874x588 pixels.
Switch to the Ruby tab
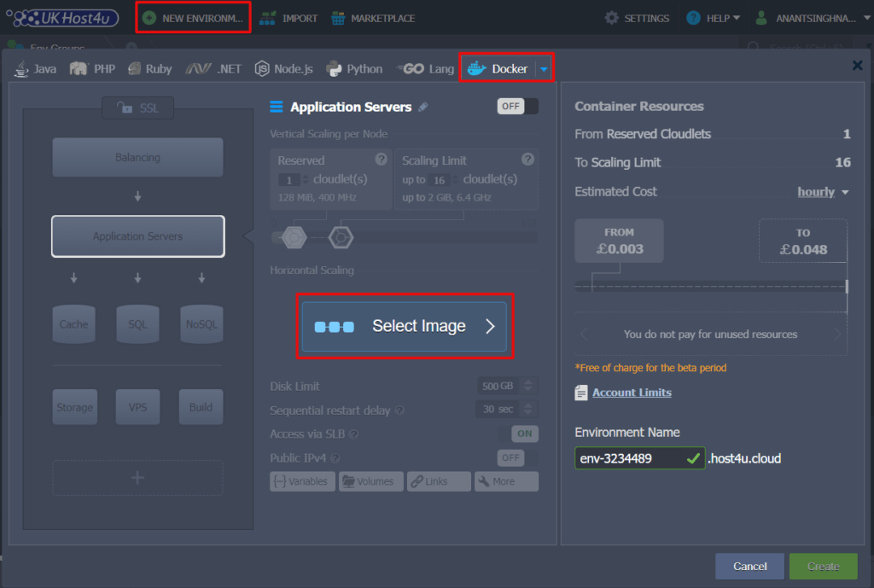click(x=150, y=68)
